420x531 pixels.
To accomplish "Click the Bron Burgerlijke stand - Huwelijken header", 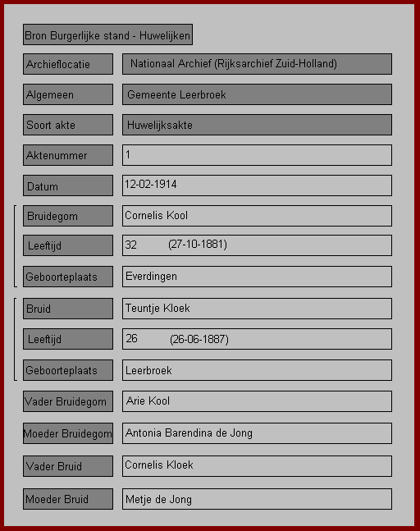I will 107,34.
